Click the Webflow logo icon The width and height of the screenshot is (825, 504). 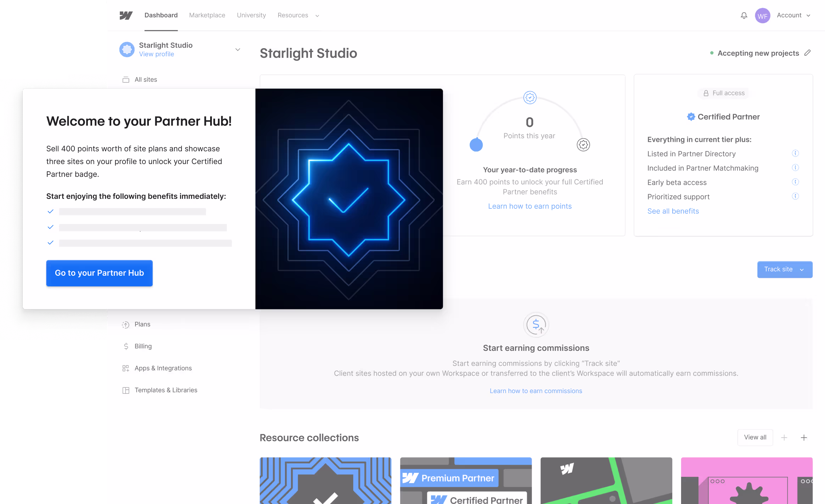pyautogui.click(x=126, y=15)
